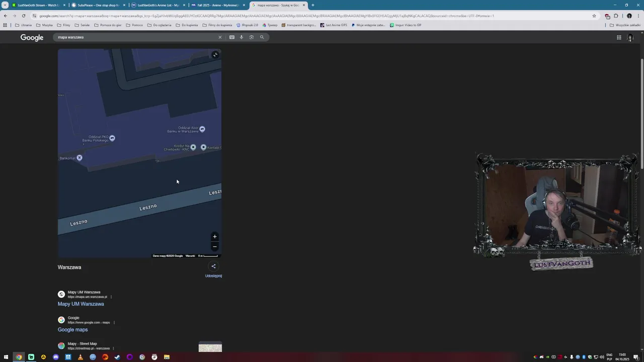Screen dimensions: 644x362
Task: Open the on-screen keyboard input tool
Action: point(232,37)
